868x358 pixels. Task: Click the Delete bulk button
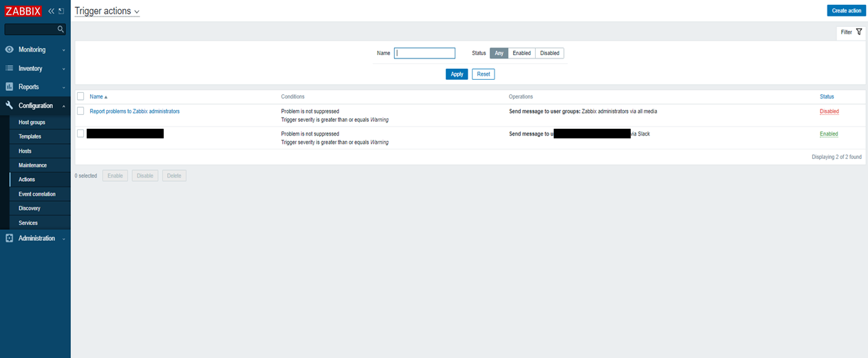174,176
